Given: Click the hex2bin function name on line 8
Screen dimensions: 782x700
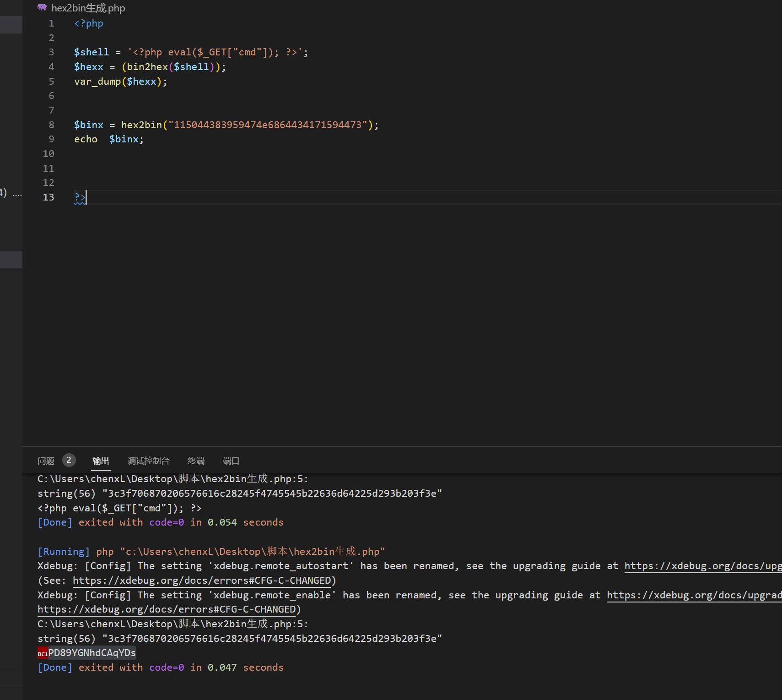Looking at the screenshot, I should point(141,125).
